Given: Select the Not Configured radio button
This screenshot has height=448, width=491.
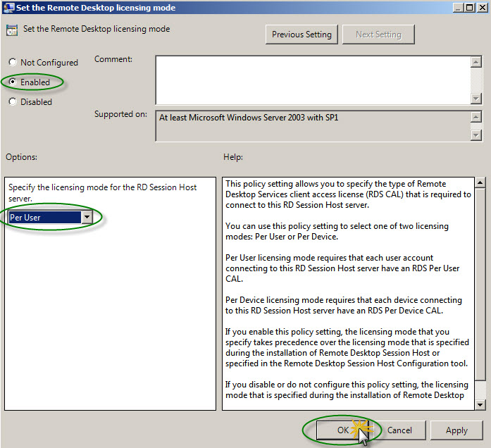Looking at the screenshot, I should pyautogui.click(x=13, y=63).
